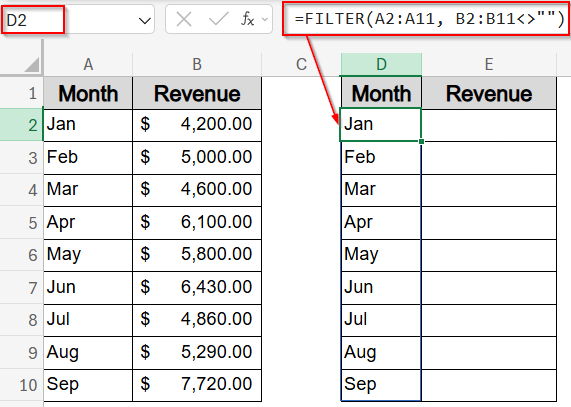Select empty cell C5 in column C
This screenshot has height=407, width=571.
(x=301, y=222)
